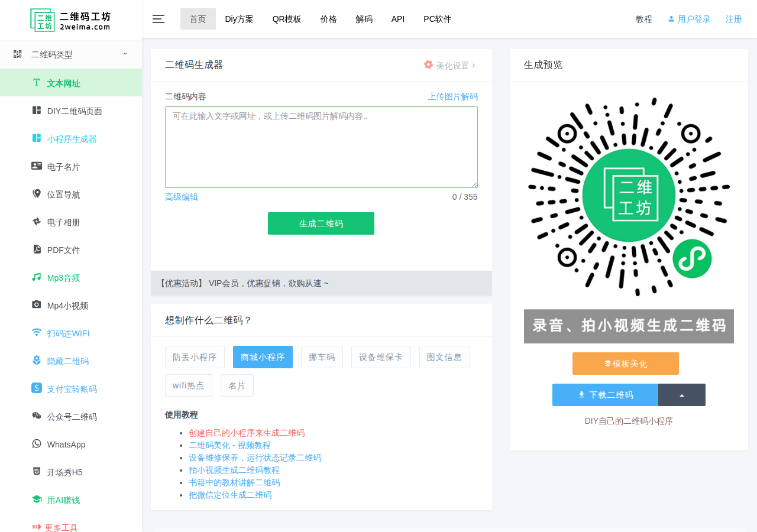This screenshot has height=532, width=757.
Task: Click the orange 模板美化 button
Action: coord(626,364)
